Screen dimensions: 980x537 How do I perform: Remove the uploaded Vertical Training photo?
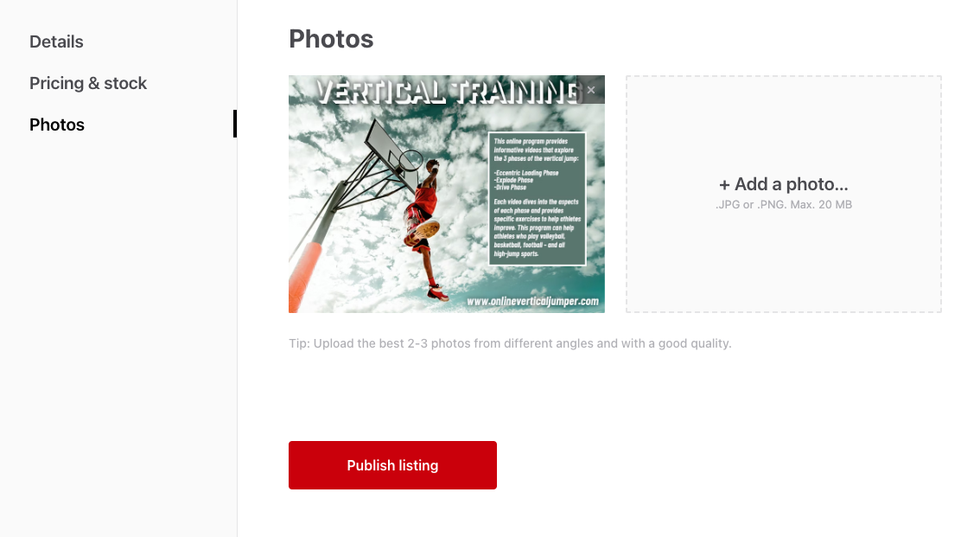click(x=590, y=90)
